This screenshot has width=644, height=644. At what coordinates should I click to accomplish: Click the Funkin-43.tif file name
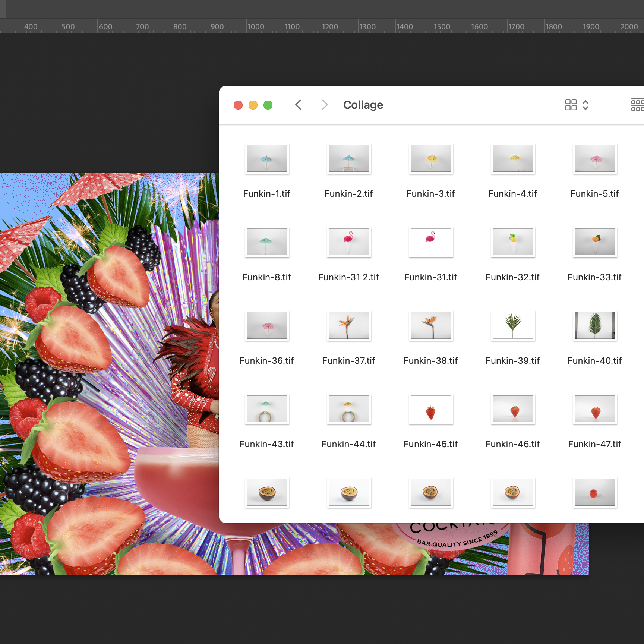(267, 444)
